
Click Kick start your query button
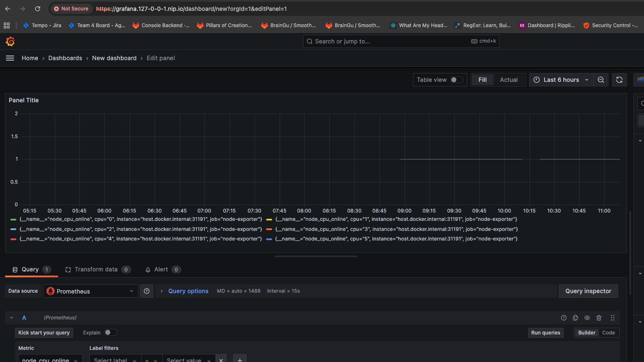(44, 333)
